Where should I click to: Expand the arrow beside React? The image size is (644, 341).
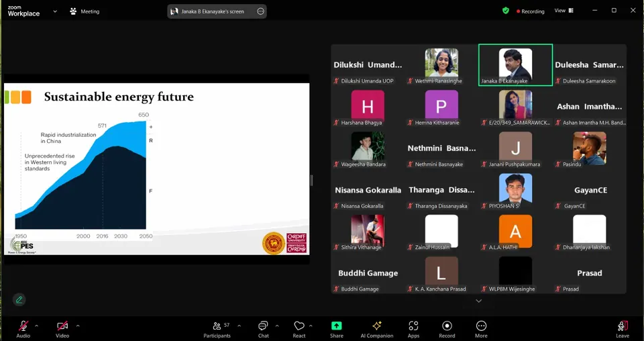tap(311, 326)
